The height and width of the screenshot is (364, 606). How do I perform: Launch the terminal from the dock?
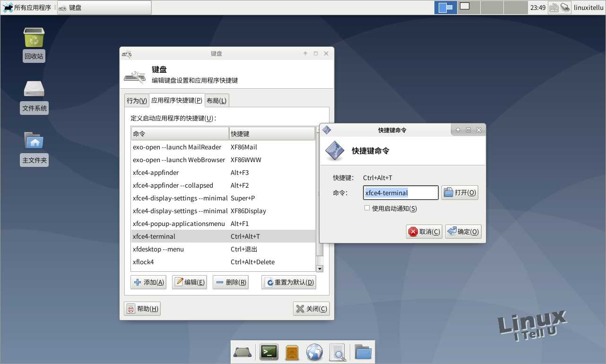[269, 352]
